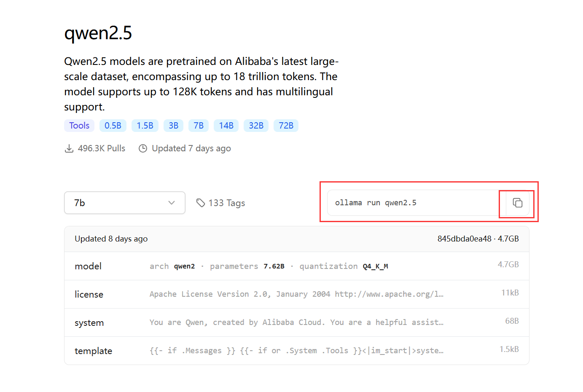583x392 pixels.
Task: Select the 32B size badge
Action: [x=256, y=126]
